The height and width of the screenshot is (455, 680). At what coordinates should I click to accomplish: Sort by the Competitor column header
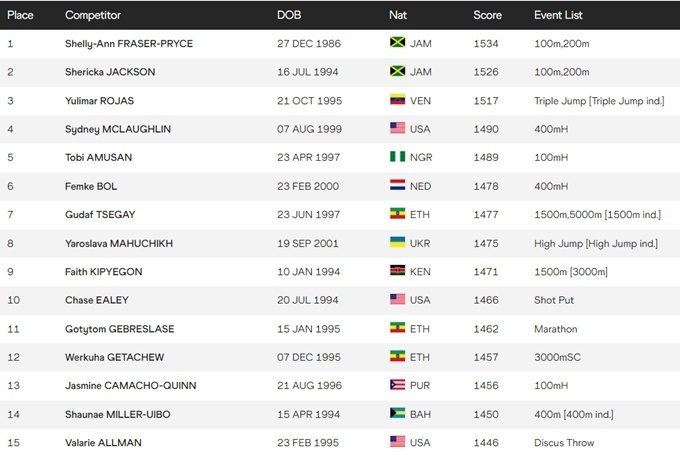coord(94,15)
